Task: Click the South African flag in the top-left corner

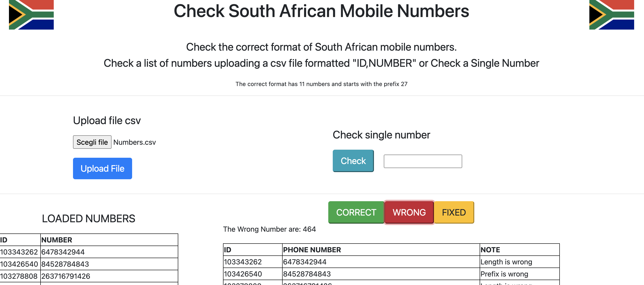Action: click(31, 14)
